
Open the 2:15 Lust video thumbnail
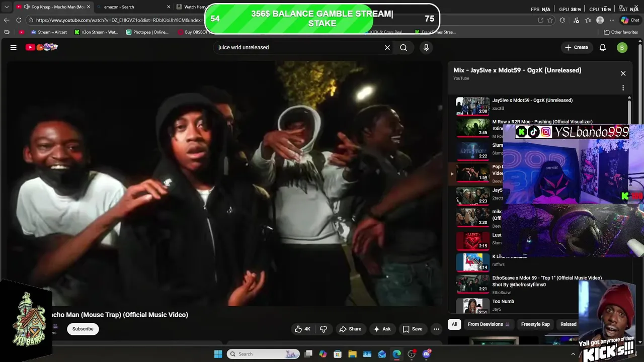472,241
